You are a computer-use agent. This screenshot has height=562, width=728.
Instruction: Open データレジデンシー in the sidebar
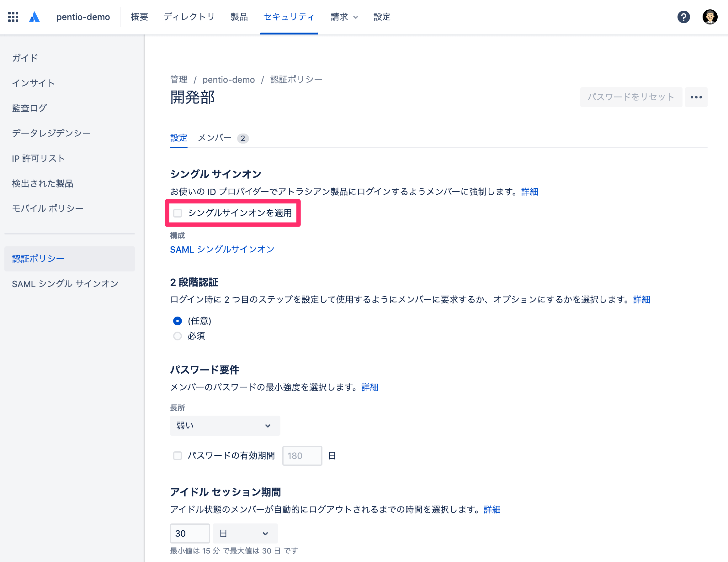[x=51, y=133]
